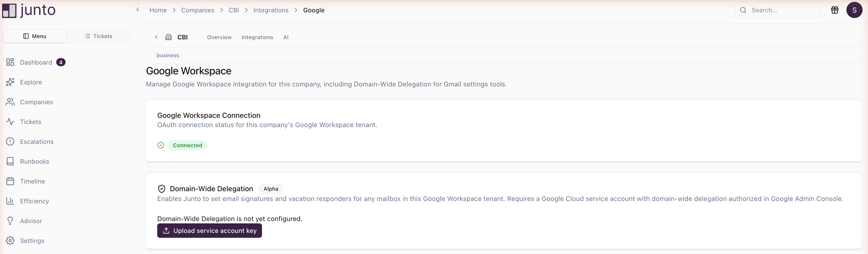Switch to the Tickets tab in sidebar

coord(98,36)
